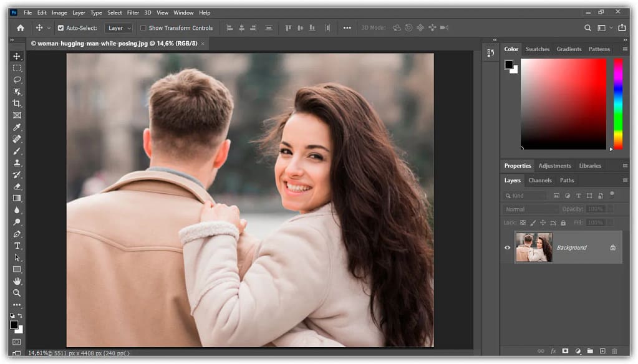
Task: Open Edit Toolbar three-dots in tool panel
Action: 17,305
